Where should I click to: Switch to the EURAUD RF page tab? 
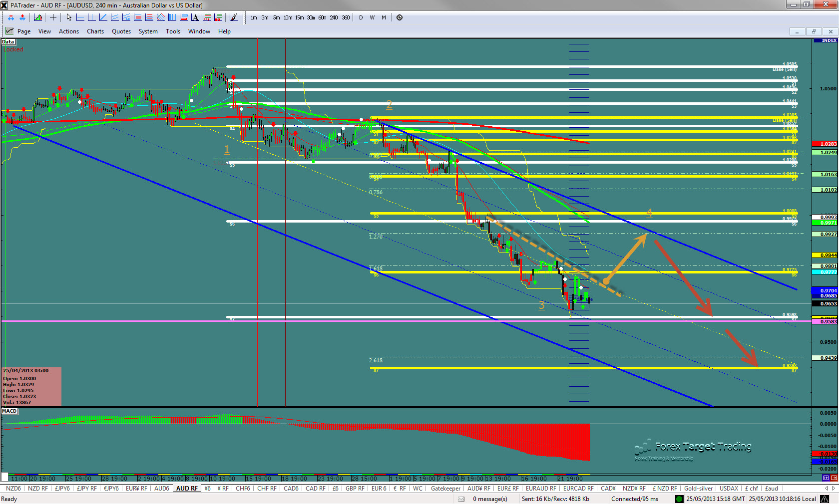(x=541, y=489)
